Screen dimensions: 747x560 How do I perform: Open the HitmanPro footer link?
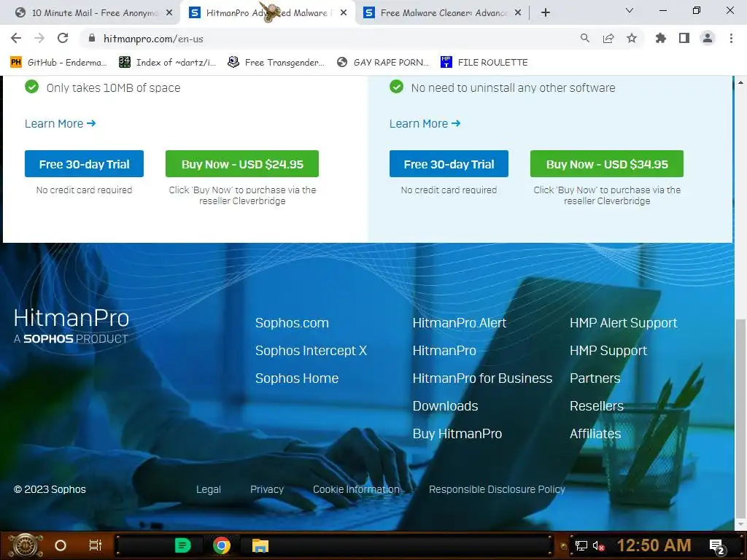pos(444,351)
